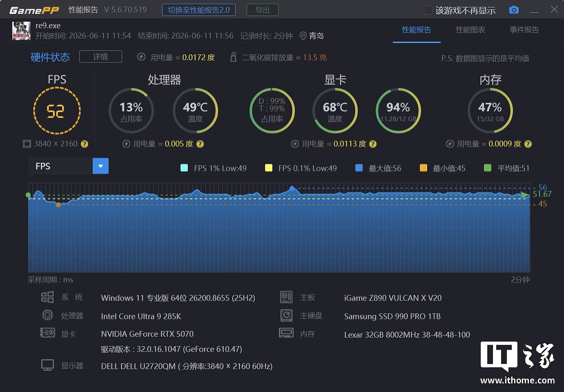Click the processor 13% usage gauge
Viewport: 564px width, 392px height.
coord(131,111)
